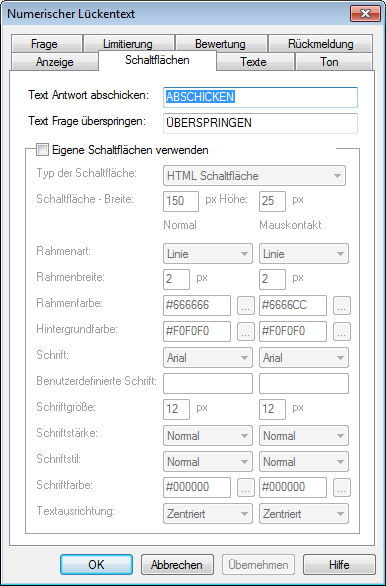Click the Text Antwort abschicken field
Image resolution: width=386 pixels, height=586 pixels.
click(x=260, y=97)
